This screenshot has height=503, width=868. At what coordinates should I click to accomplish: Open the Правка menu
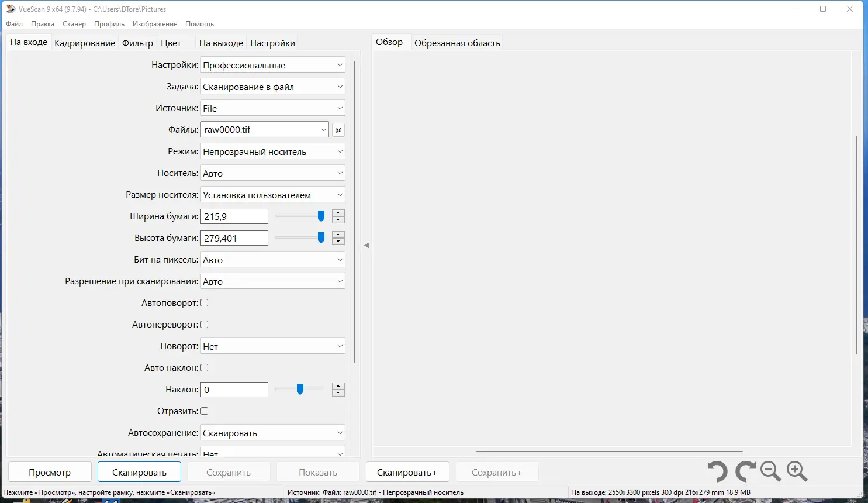click(x=43, y=24)
